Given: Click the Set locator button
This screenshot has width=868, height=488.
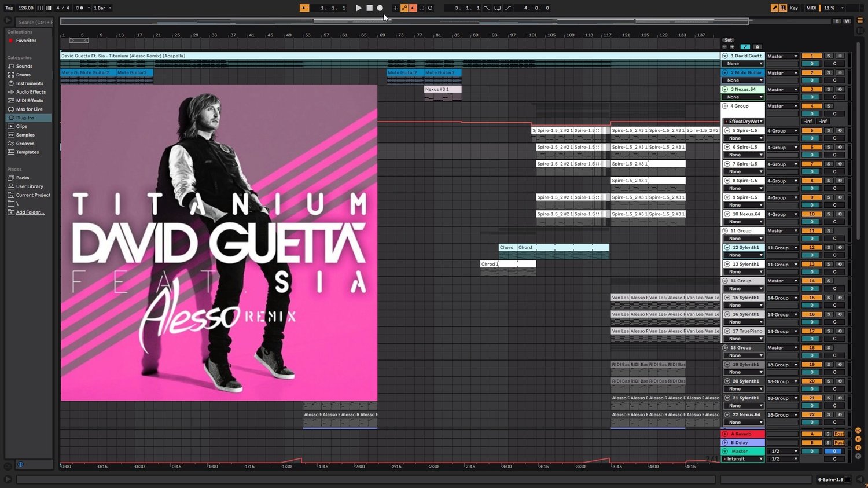Looking at the screenshot, I should [x=728, y=40].
